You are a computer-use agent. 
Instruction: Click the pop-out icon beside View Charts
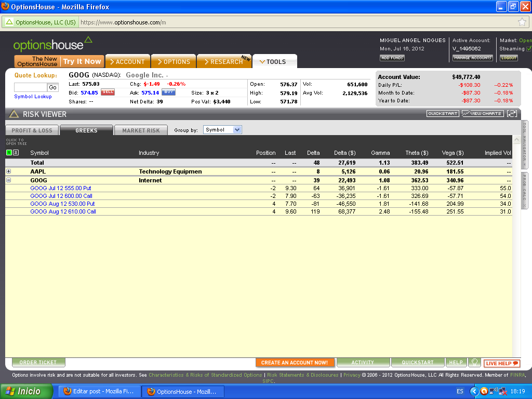[x=512, y=113]
